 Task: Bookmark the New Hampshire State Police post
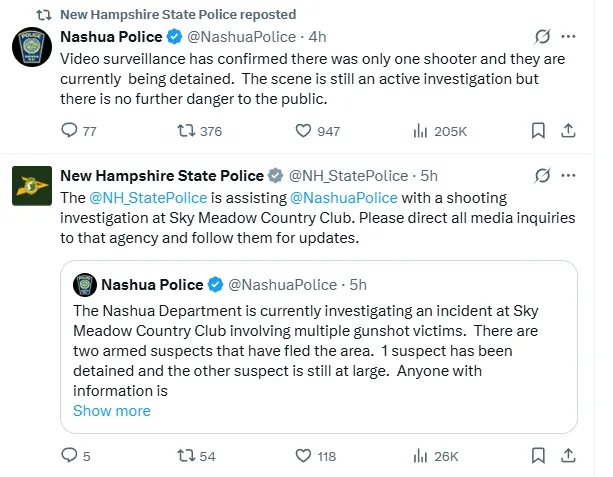pos(538,456)
